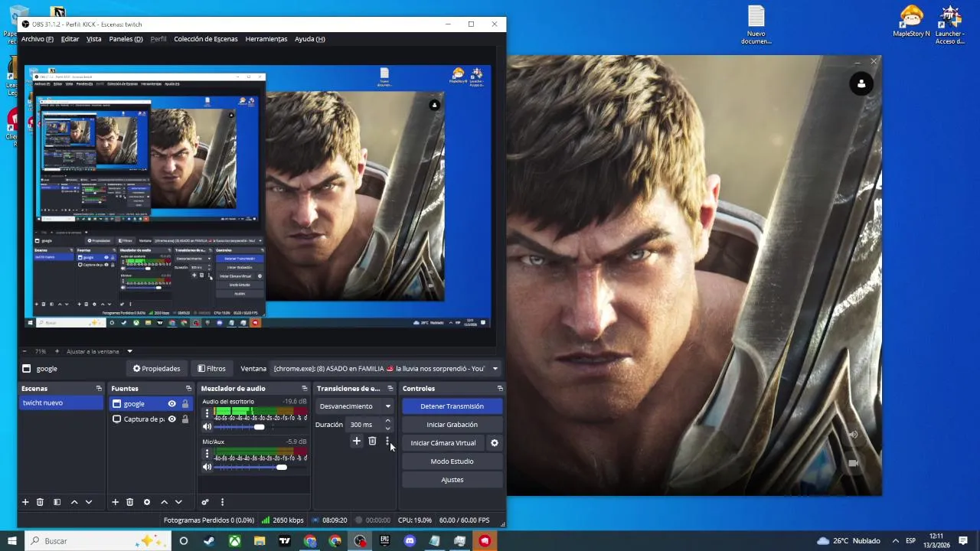Open scene filters icon in the Escenas toolbar

57,502
